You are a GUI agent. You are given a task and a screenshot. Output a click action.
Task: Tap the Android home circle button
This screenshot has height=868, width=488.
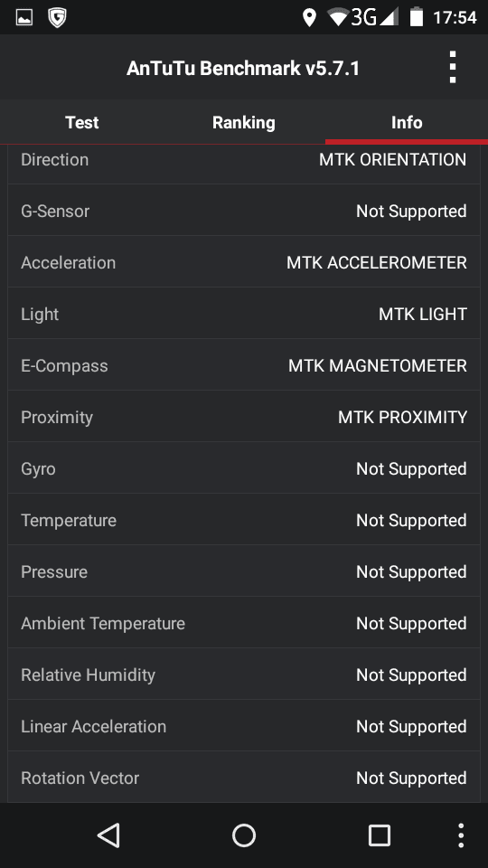click(244, 835)
